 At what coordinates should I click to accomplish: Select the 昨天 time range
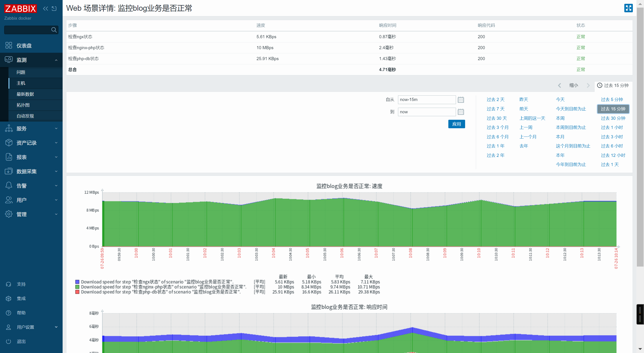pyautogui.click(x=524, y=100)
